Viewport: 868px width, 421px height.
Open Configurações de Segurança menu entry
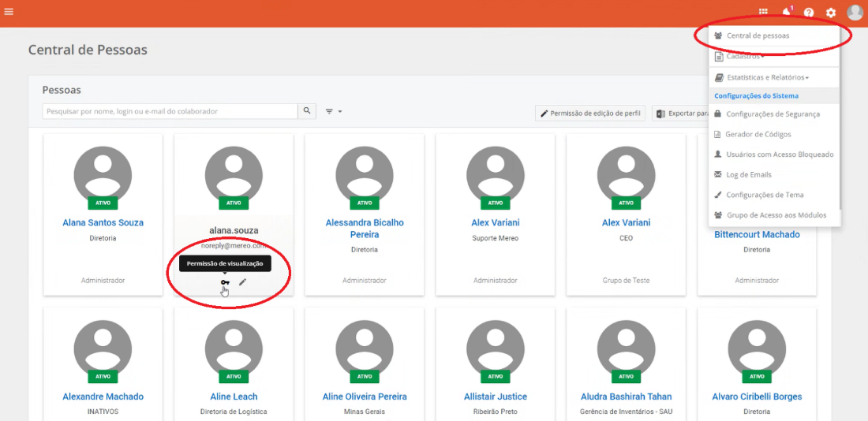pos(772,114)
